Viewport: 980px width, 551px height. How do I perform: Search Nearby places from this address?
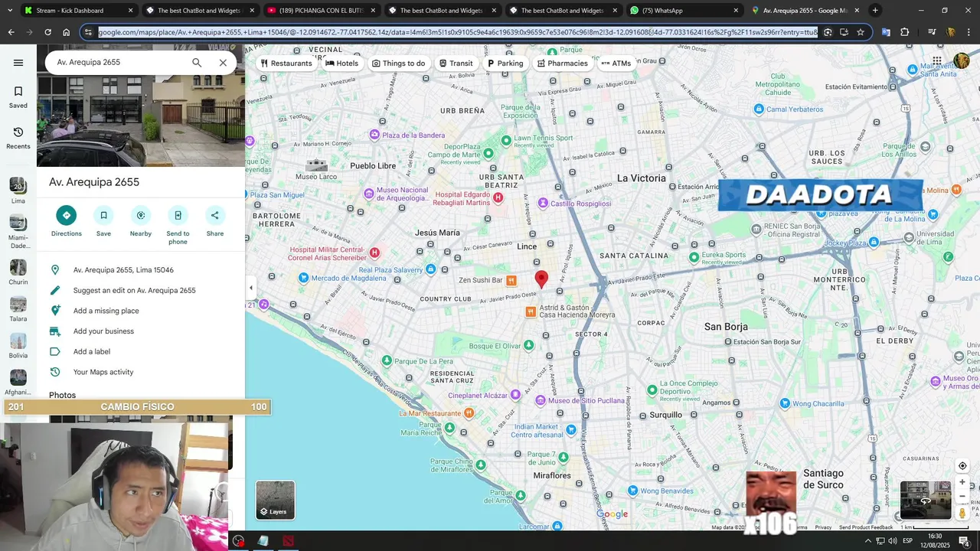pos(141,221)
